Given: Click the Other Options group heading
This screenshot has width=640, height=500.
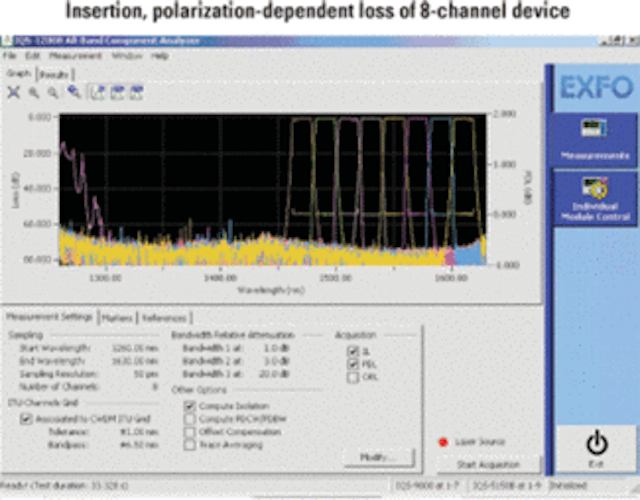Looking at the screenshot, I should point(199,390).
